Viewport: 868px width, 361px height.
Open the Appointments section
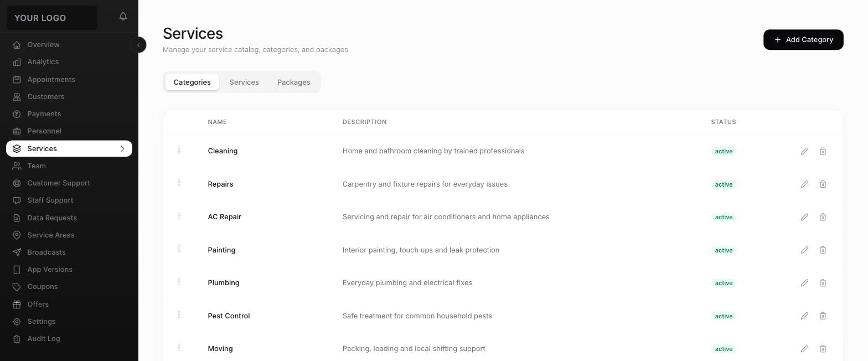pos(69,79)
